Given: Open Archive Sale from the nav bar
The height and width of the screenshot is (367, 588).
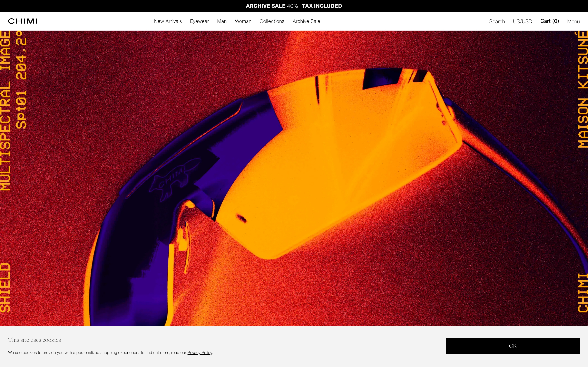Looking at the screenshot, I should [306, 21].
